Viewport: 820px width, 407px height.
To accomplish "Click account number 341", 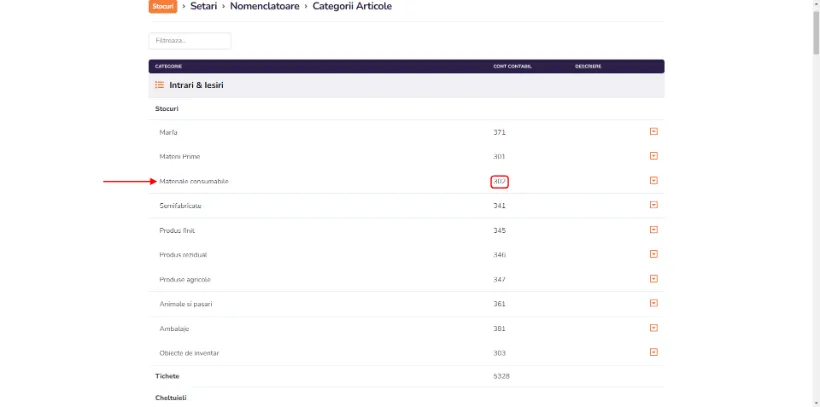I will (499, 206).
